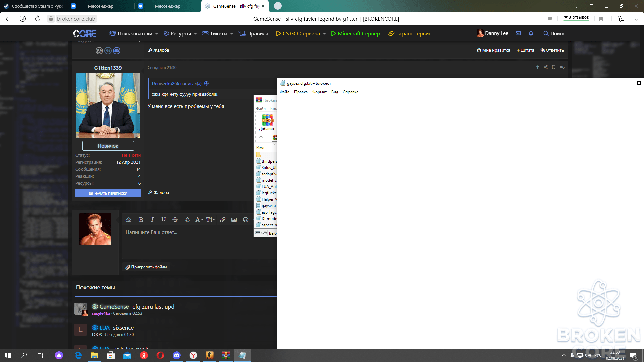Open the smiley emoji picker
Image resolution: width=644 pixels, height=362 pixels.
click(246, 220)
